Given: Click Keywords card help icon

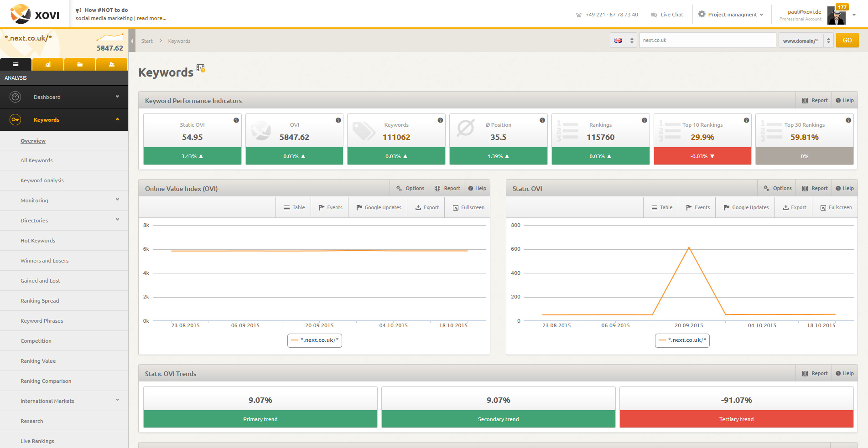Looking at the screenshot, I should click(440, 120).
